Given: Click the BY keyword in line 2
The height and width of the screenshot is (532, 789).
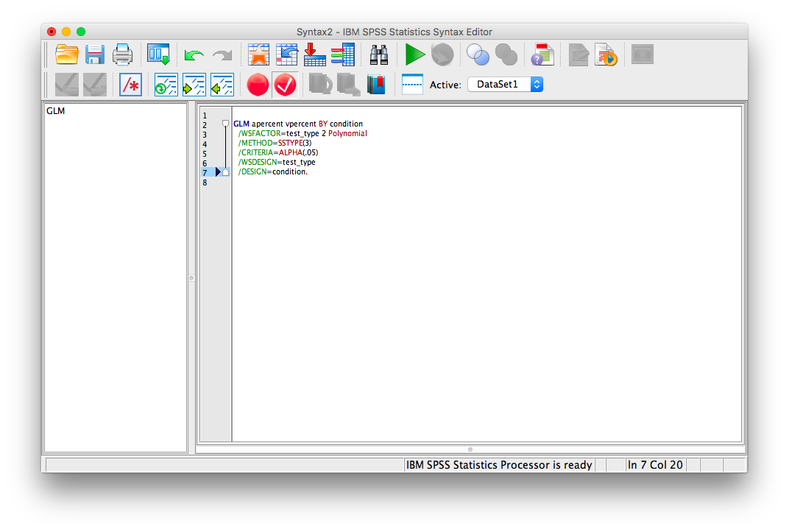Looking at the screenshot, I should [x=323, y=124].
